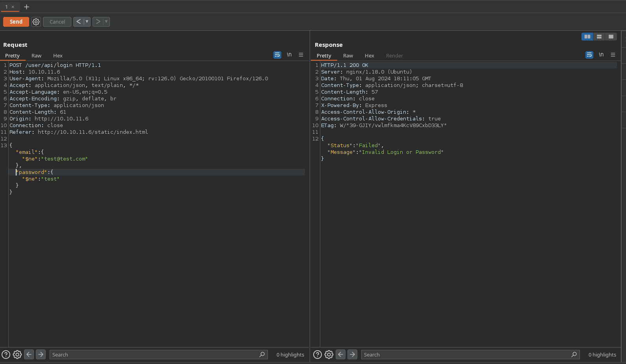Click the orange Send button

[x=16, y=22]
